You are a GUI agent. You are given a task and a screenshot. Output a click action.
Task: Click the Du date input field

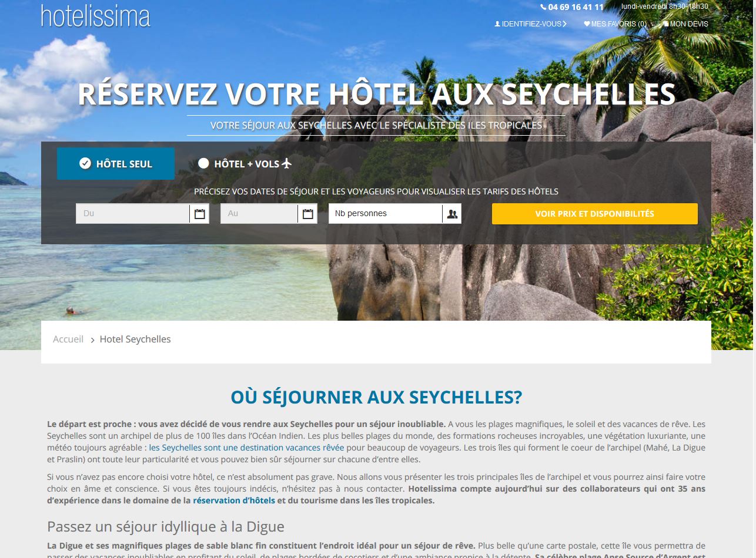133,214
